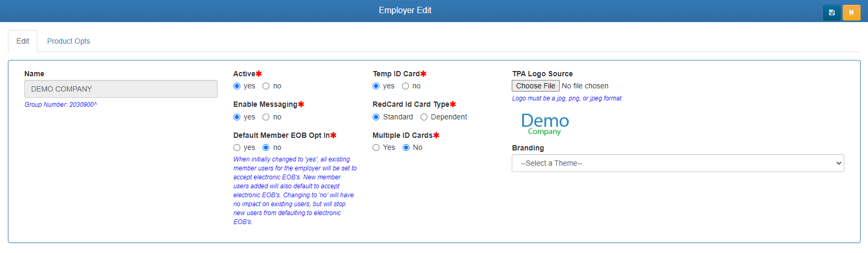Set Active to yes

[237, 86]
